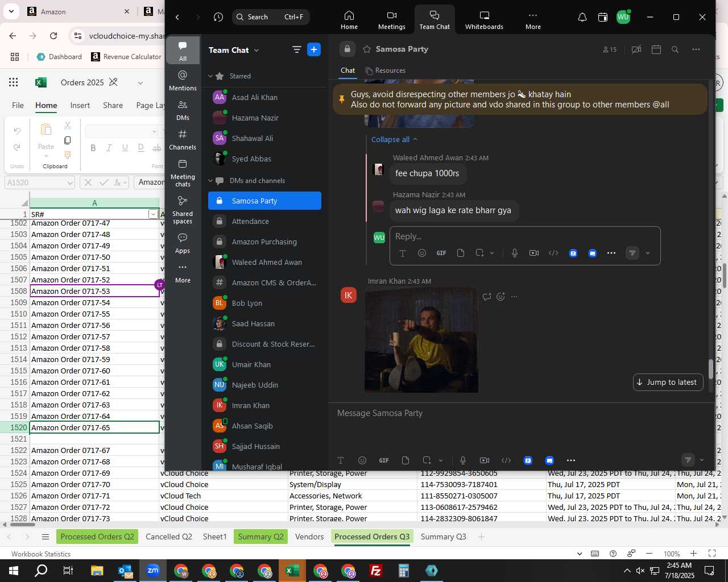Image resolution: width=728 pixels, height=582 pixels.
Task: Open channel calendar icon in header
Action: 656,49
